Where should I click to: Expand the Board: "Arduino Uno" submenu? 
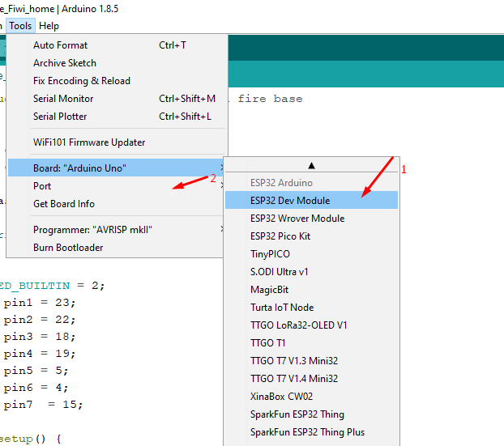point(116,168)
